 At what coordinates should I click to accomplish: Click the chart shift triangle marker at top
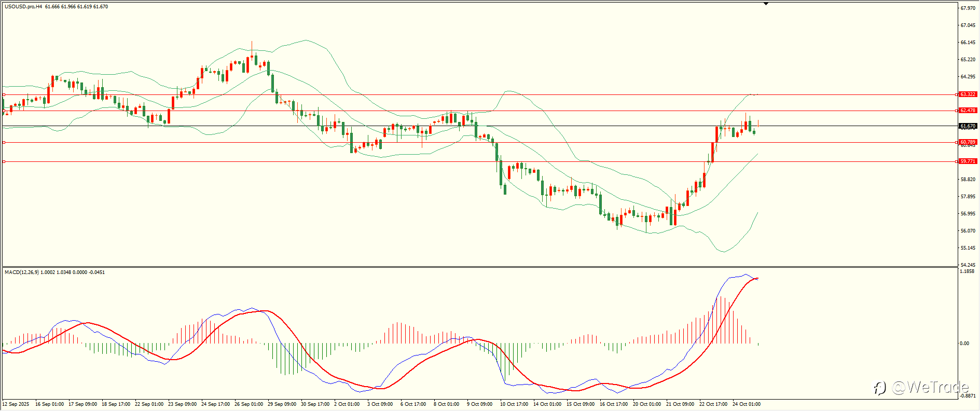(766, 4)
